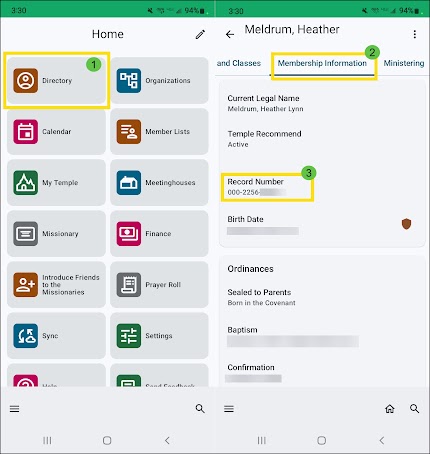Open the Finance tile
Image resolution: width=430 pixels, height=454 pixels.
tap(159, 233)
